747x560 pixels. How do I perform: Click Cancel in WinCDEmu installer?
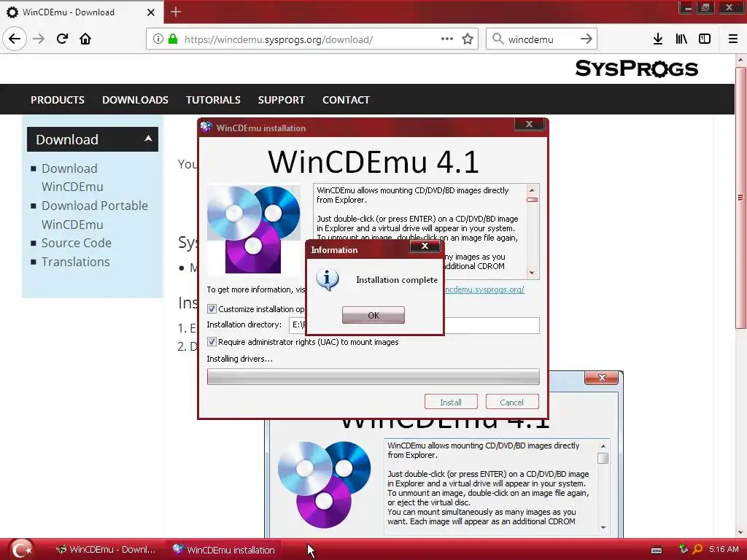pyautogui.click(x=511, y=402)
